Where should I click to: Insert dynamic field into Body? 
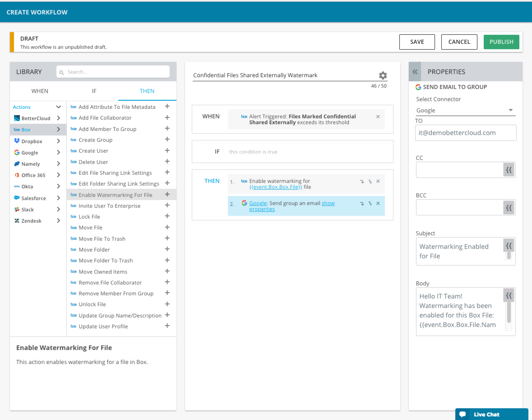(x=509, y=295)
